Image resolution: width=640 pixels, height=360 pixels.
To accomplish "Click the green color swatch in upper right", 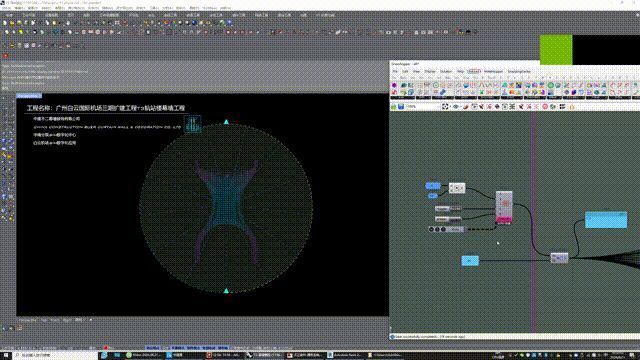I will (556, 50).
